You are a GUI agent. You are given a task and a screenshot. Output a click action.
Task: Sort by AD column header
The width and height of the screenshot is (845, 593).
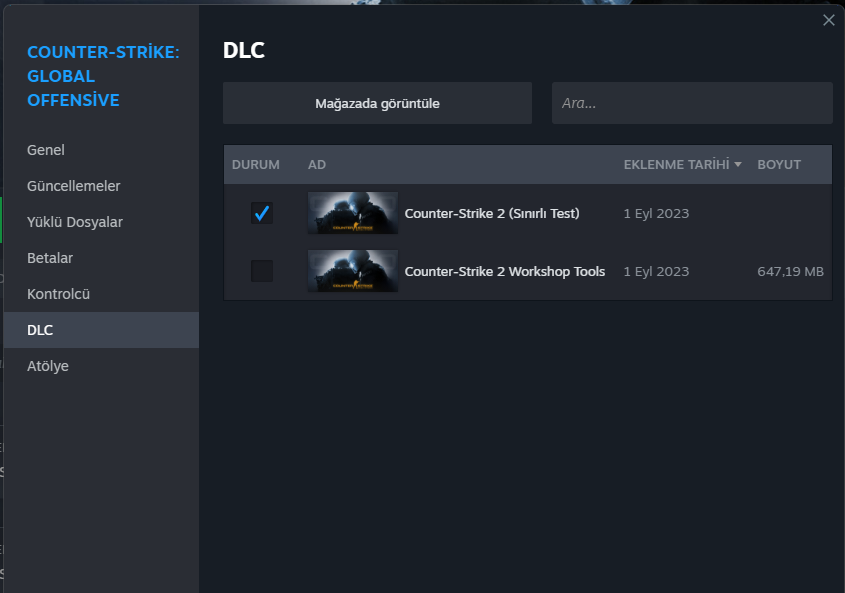click(x=317, y=164)
